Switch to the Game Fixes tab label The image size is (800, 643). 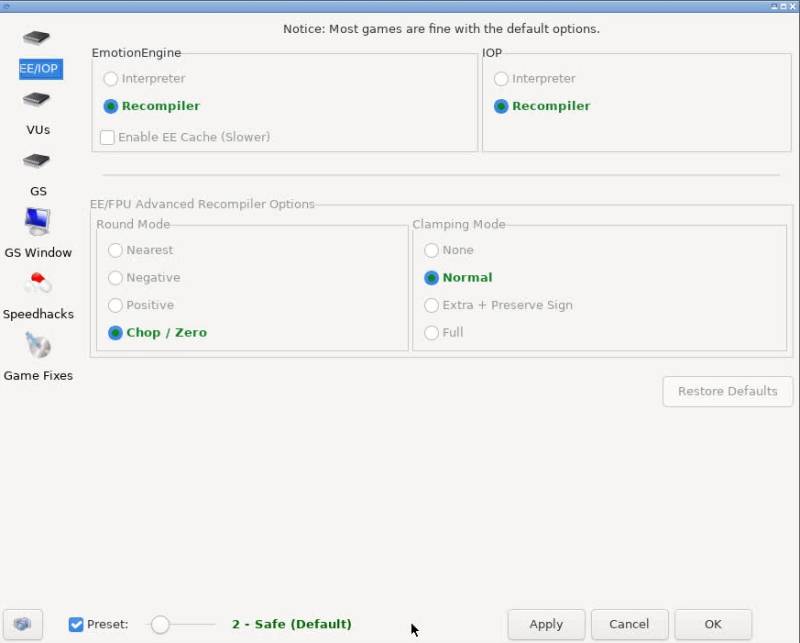pos(38,376)
